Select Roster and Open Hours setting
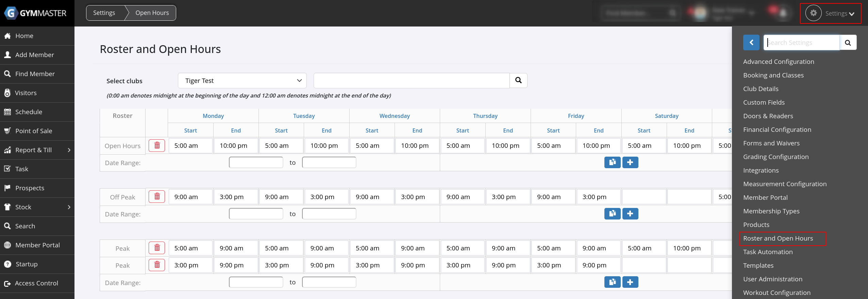Image resolution: width=868 pixels, height=299 pixels. pyautogui.click(x=778, y=239)
